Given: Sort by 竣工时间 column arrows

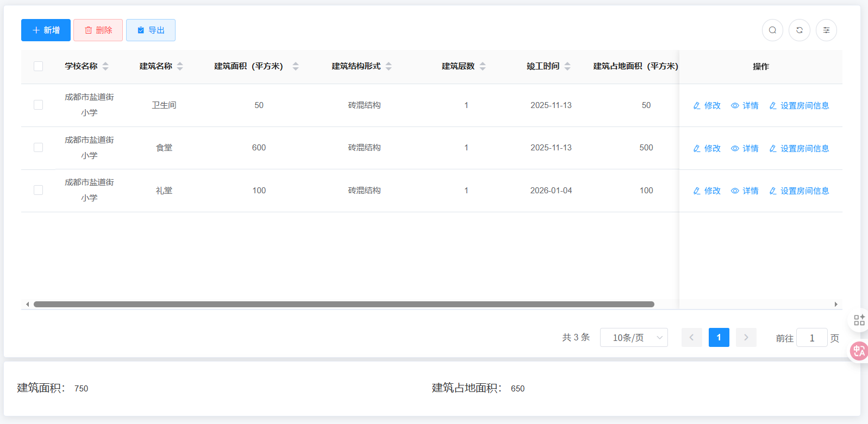Looking at the screenshot, I should point(567,66).
